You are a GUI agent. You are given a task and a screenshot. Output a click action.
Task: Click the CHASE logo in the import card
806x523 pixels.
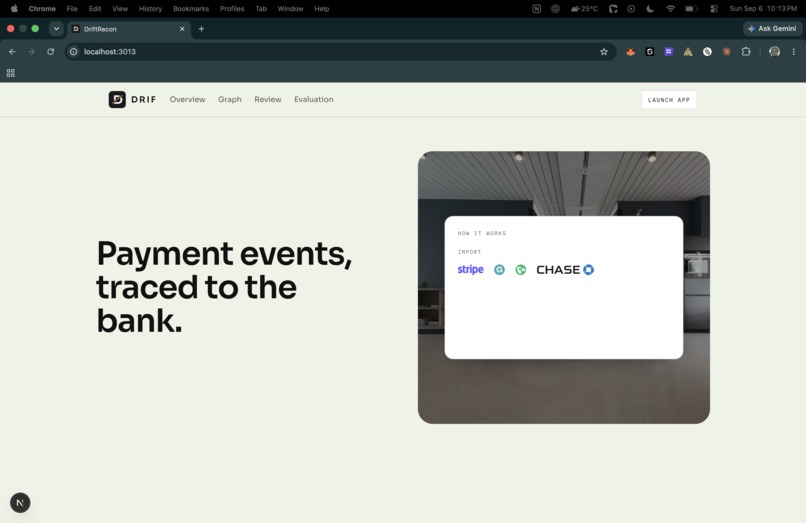(x=565, y=269)
